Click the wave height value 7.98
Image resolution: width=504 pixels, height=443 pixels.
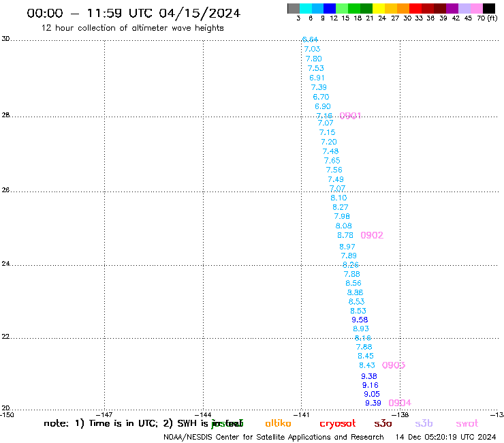[x=342, y=217]
